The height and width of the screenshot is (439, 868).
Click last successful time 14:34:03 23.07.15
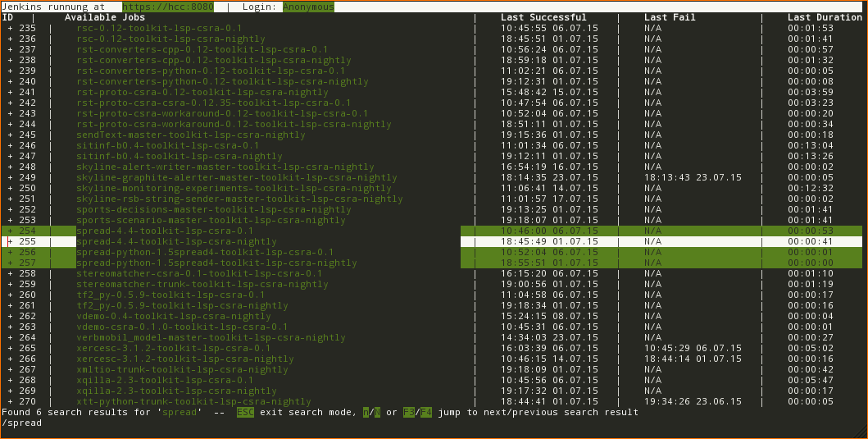point(550,337)
